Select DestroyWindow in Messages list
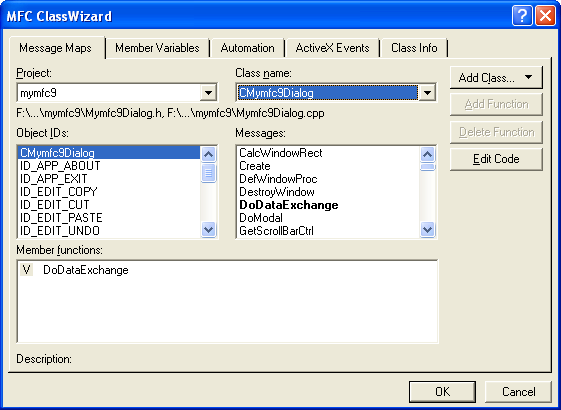The width and height of the screenshot is (561, 410). click(x=328, y=192)
